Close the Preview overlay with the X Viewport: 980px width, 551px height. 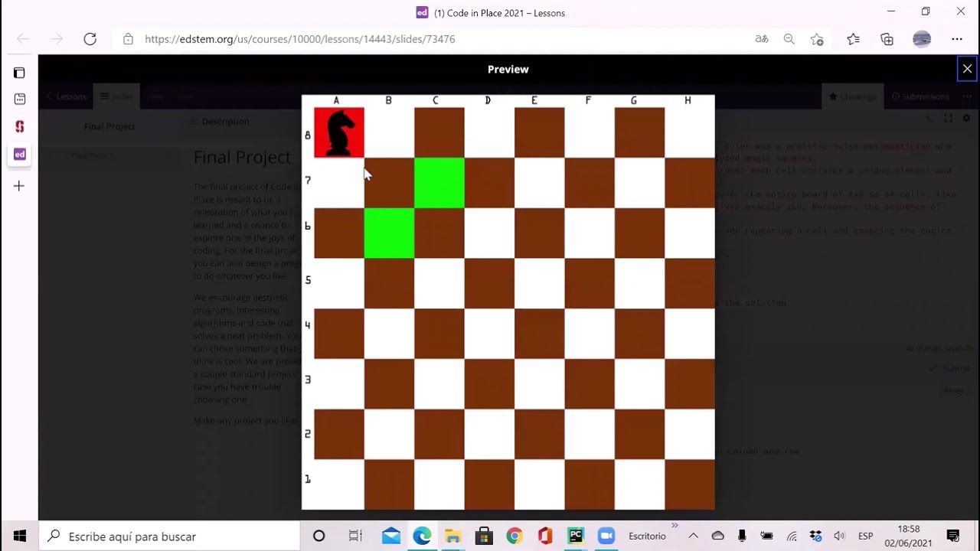pyautogui.click(x=967, y=69)
